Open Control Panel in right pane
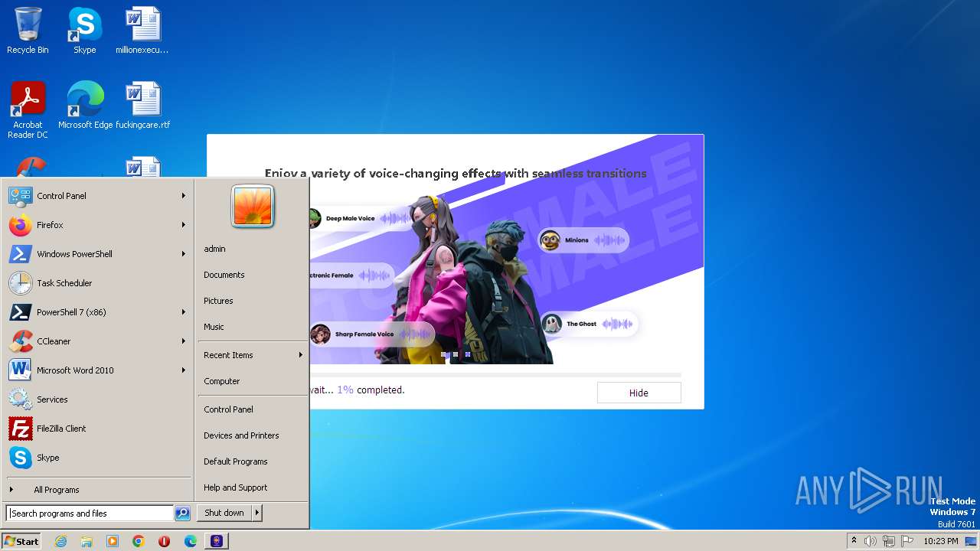The width and height of the screenshot is (980, 551). pyautogui.click(x=253, y=409)
